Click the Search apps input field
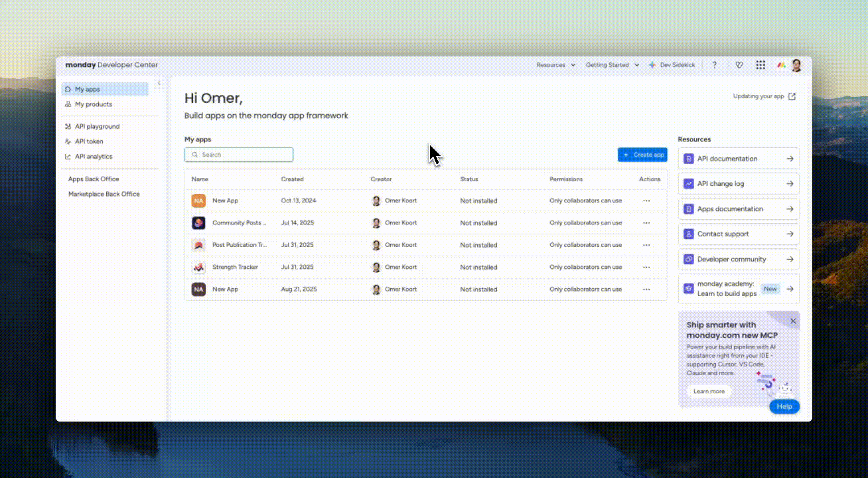 239,155
